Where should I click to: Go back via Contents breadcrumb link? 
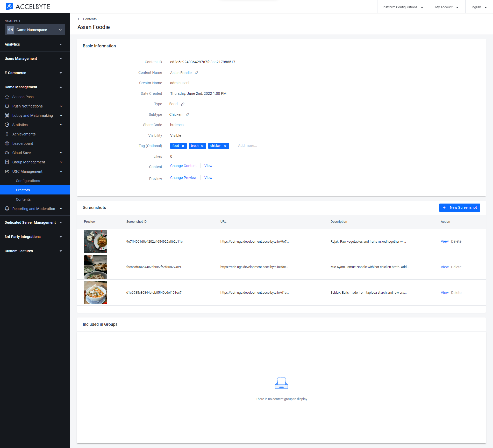pyautogui.click(x=90, y=19)
